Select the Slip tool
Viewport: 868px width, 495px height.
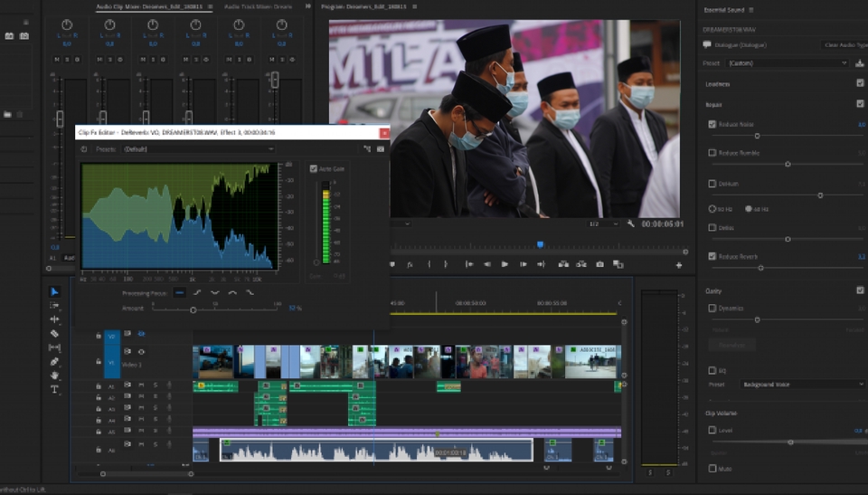(x=54, y=347)
